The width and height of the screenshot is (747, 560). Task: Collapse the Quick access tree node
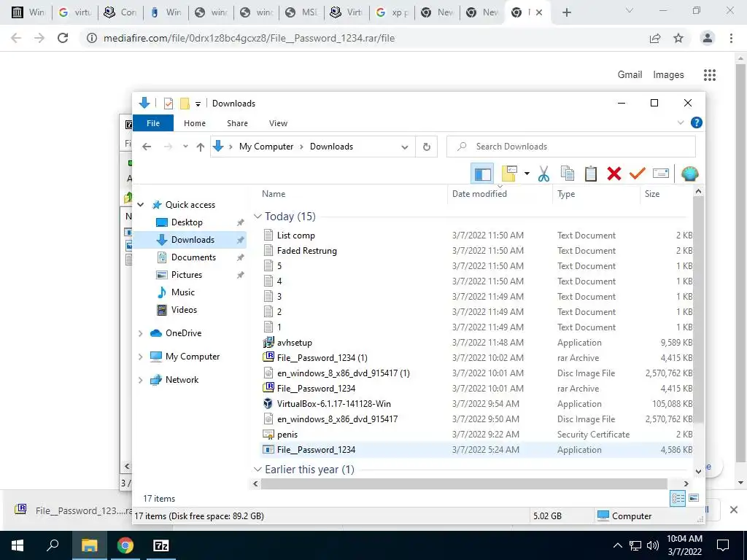coord(141,205)
